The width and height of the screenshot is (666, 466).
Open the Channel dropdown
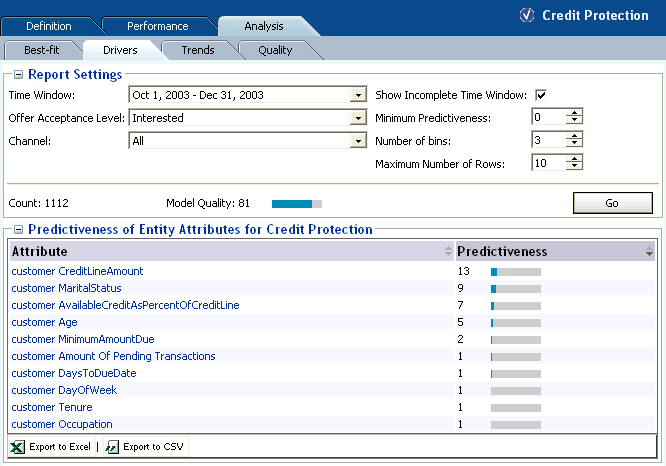pyautogui.click(x=358, y=142)
